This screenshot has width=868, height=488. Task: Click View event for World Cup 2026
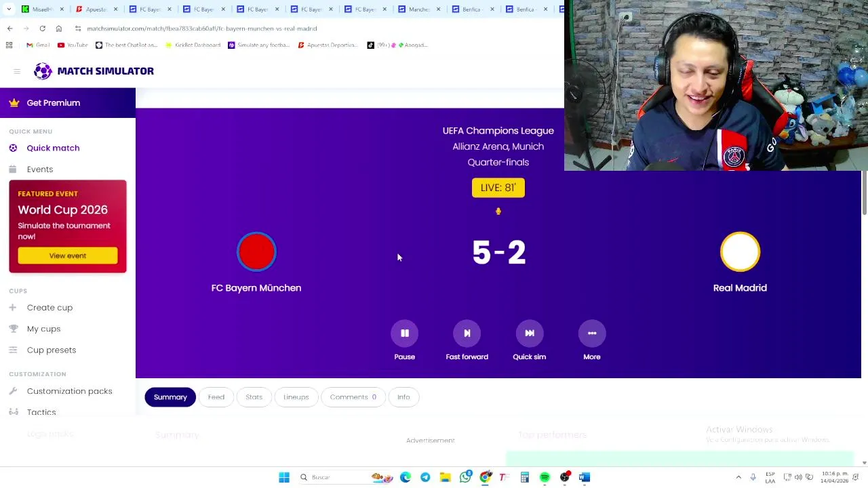coord(68,256)
